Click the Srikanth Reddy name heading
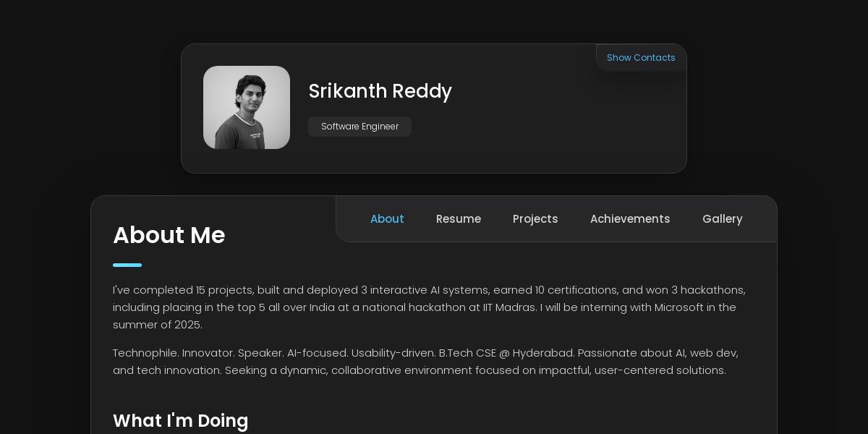The image size is (868, 434). [x=380, y=91]
